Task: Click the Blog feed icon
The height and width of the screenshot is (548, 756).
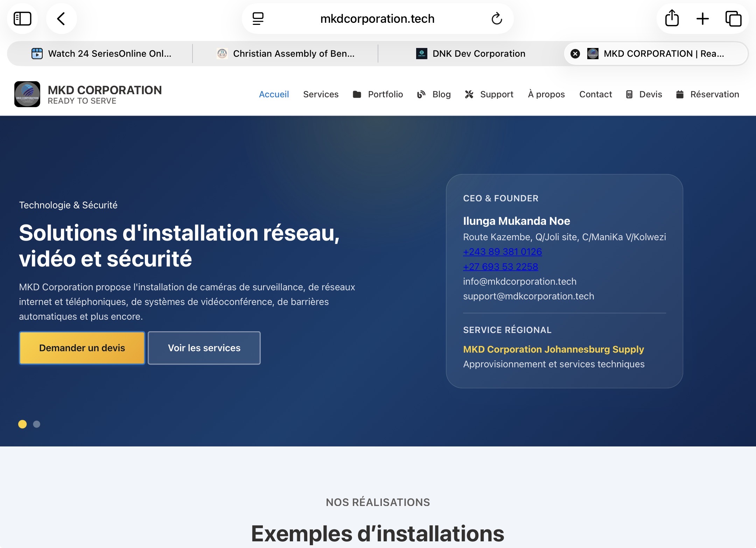Action: [x=421, y=94]
